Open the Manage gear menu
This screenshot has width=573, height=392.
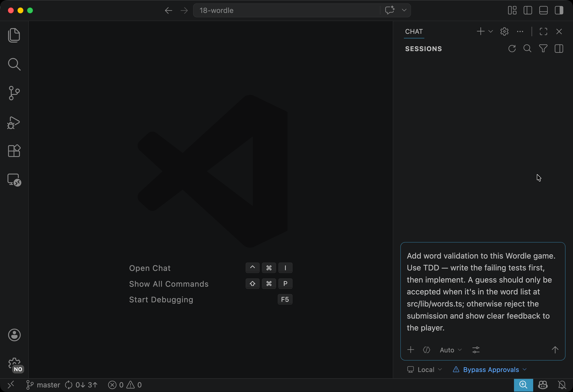(14, 364)
